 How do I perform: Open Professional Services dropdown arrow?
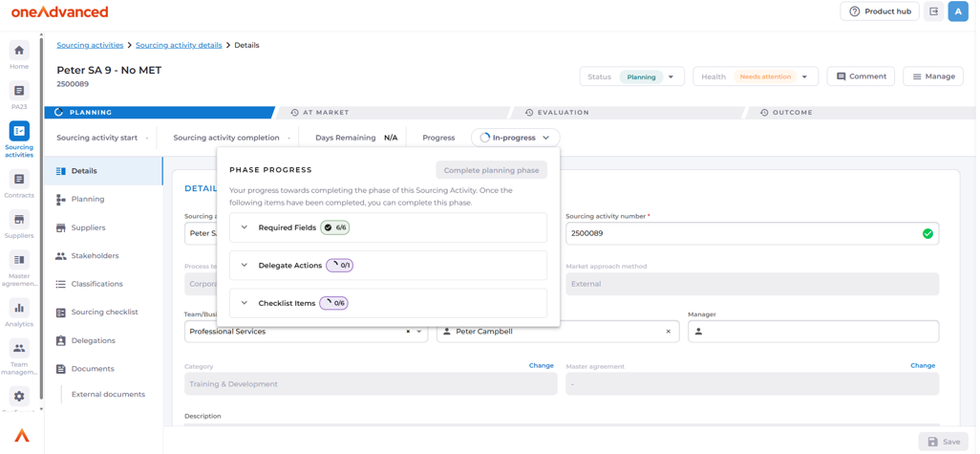419,332
